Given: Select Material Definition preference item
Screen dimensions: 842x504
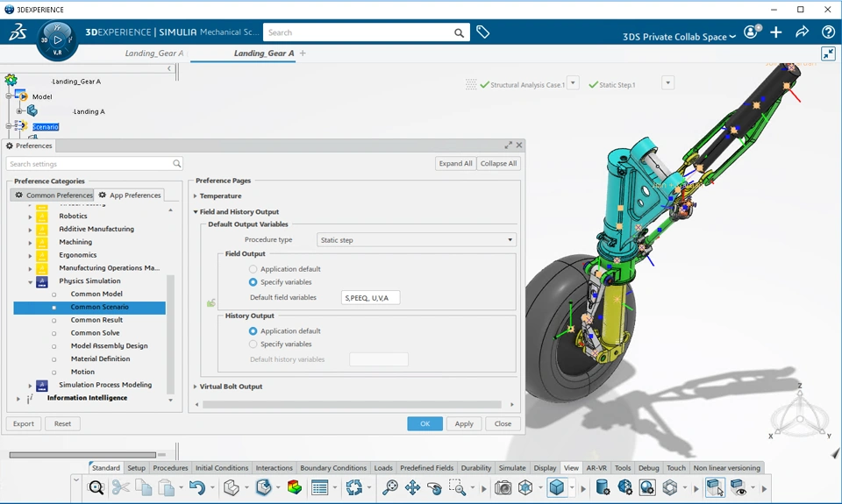Looking at the screenshot, I should (x=100, y=358).
